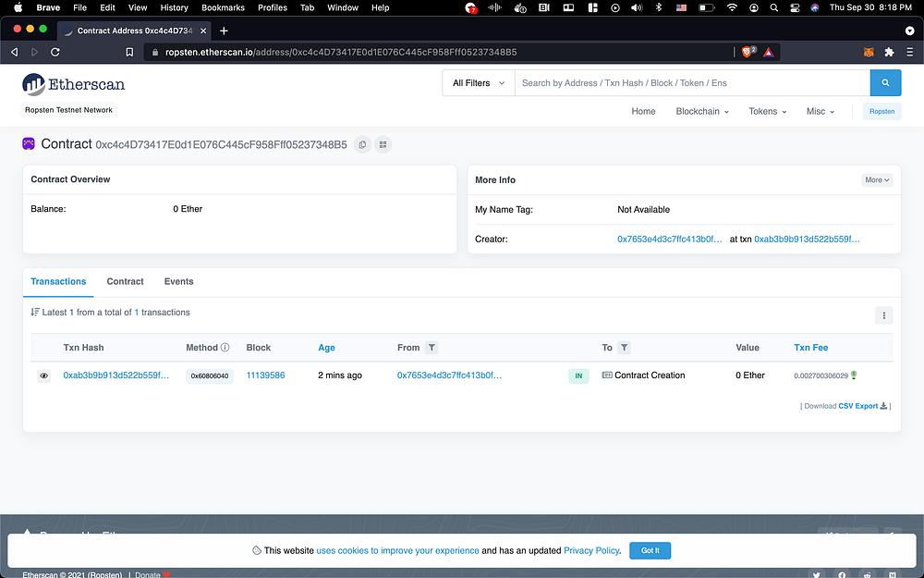The width and height of the screenshot is (924, 578).
Task: Open Brave's hamburger menu
Action: click(910, 52)
